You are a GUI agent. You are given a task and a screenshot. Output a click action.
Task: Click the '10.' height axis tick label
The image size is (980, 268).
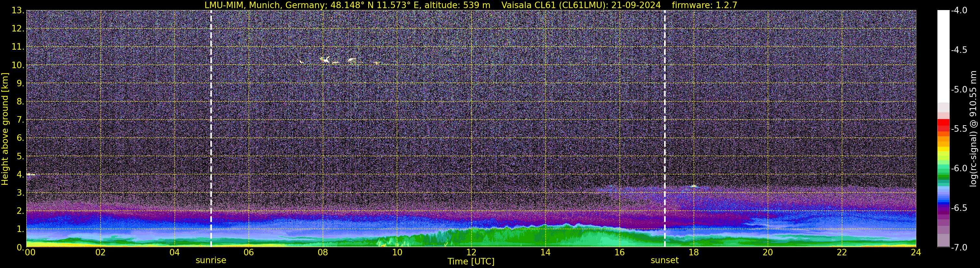(x=18, y=65)
